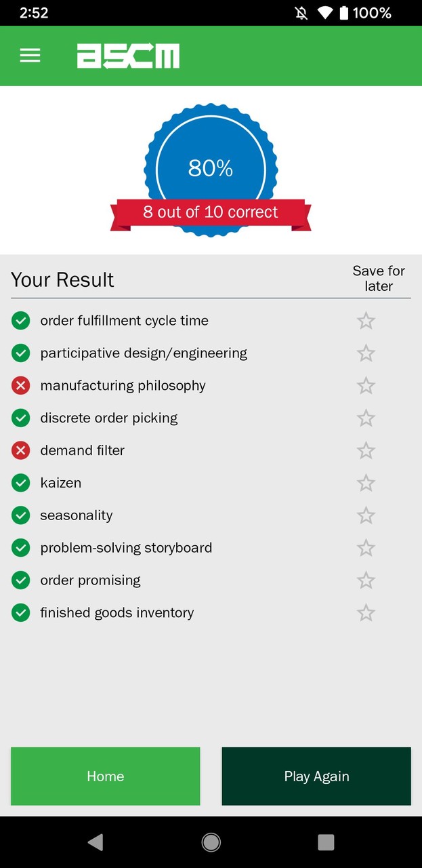Tap the green checkmark beside finished goods inventory
Screen dimensions: 422x868
(20, 612)
